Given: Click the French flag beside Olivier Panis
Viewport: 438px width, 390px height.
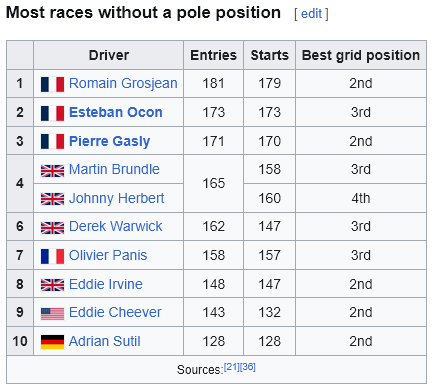Looking at the screenshot, I should 52,256.
